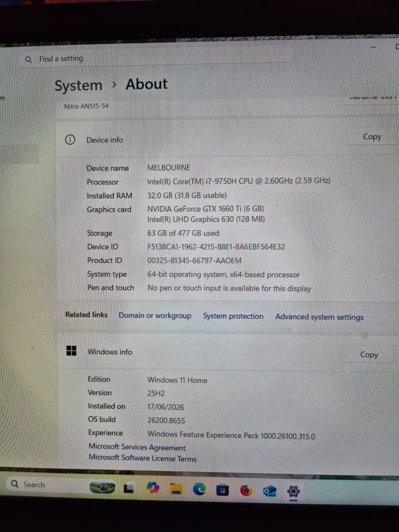Click the Windows logo beside Windows info
The width and height of the screenshot is (399, 532).
tap(71, 350)
